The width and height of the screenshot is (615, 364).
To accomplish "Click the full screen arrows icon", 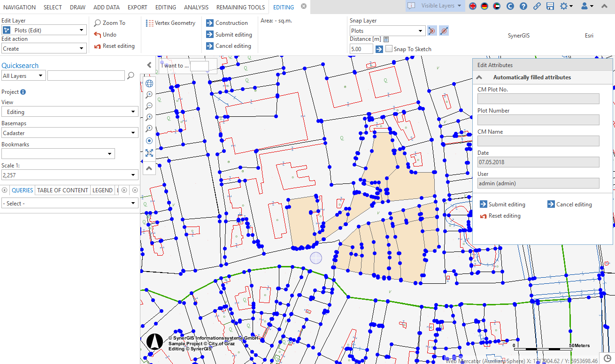I will (x=149, y=153).
